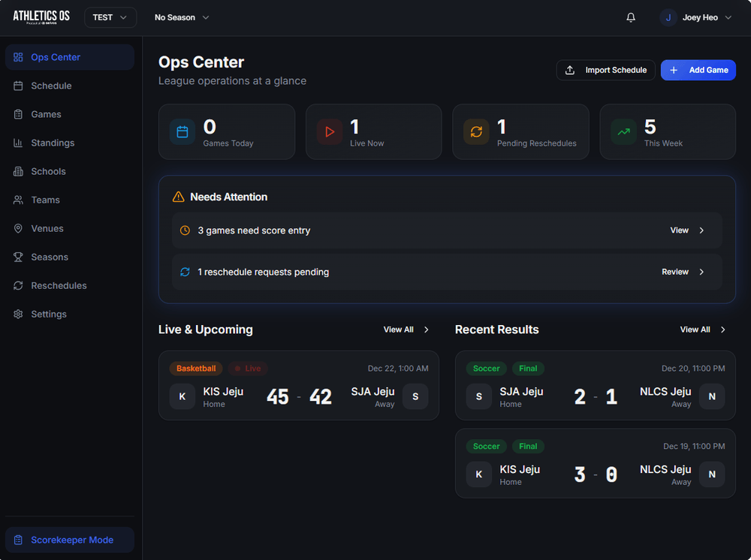Toggle Scorekeeper Mode in the sidebar
The width and height of the screenshot is (751, 560).
[x=70, y=540]
